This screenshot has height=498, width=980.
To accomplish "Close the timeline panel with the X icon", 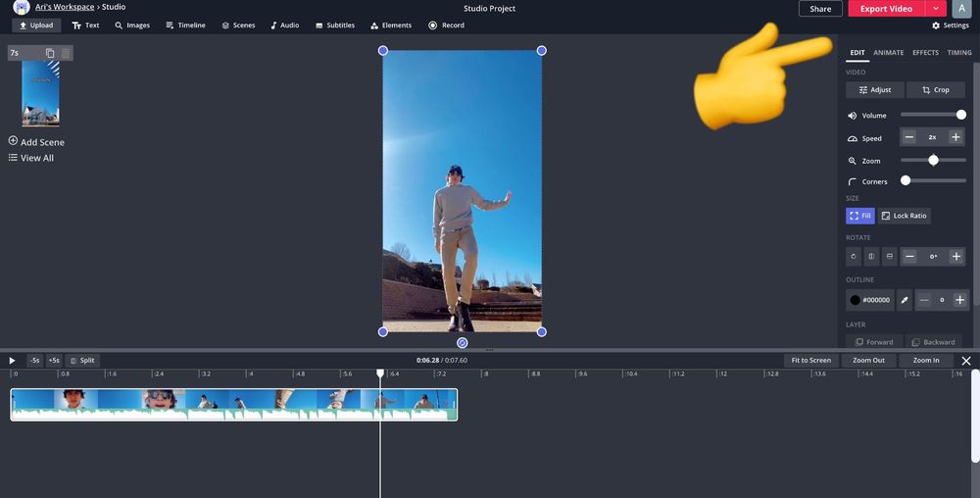I will [966, 361].
